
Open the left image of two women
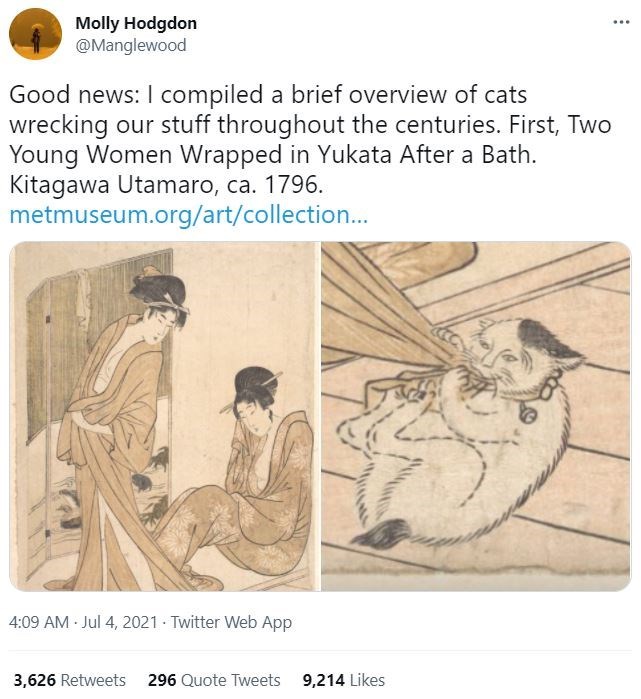coord(164,416)
